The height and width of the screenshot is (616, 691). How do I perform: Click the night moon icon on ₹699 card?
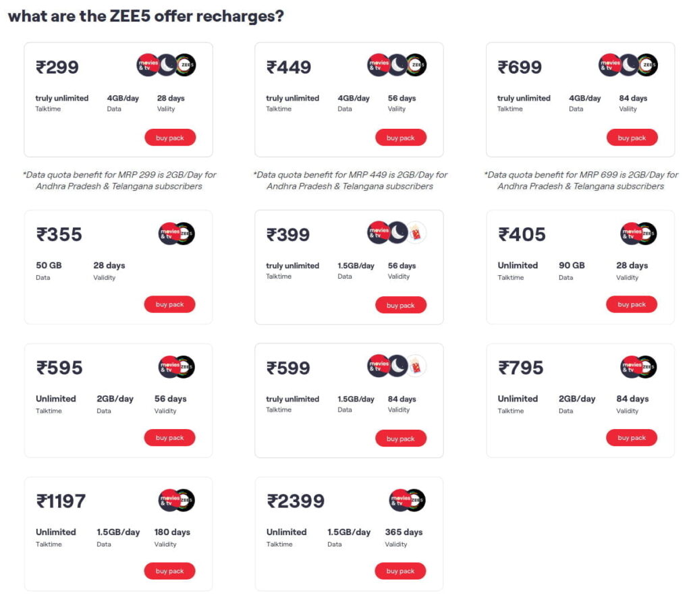[x=629, y=65]
